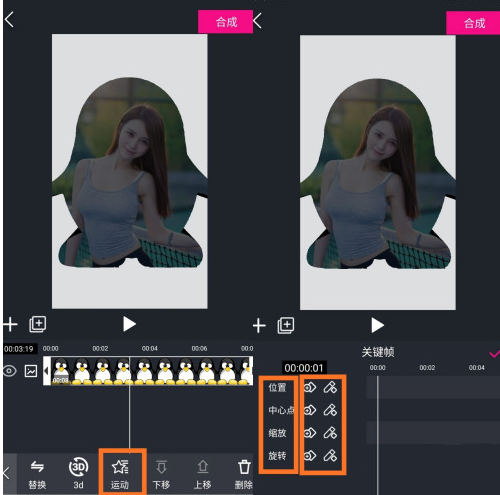Tap the right screen's 合成 button
This screenshot has height=495, width=500.
pyautogui.click(x=473, y=23)
